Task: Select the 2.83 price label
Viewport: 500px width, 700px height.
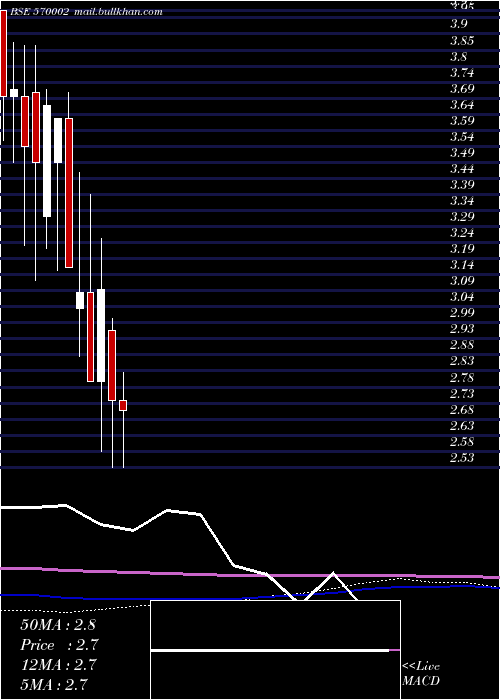Action: (x=462, y=361)
